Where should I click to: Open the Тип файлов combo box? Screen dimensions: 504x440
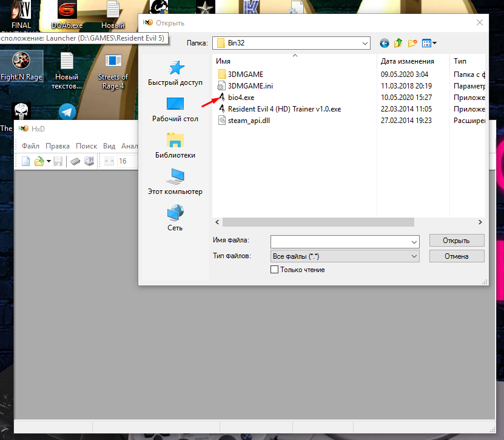coord(345,256)
